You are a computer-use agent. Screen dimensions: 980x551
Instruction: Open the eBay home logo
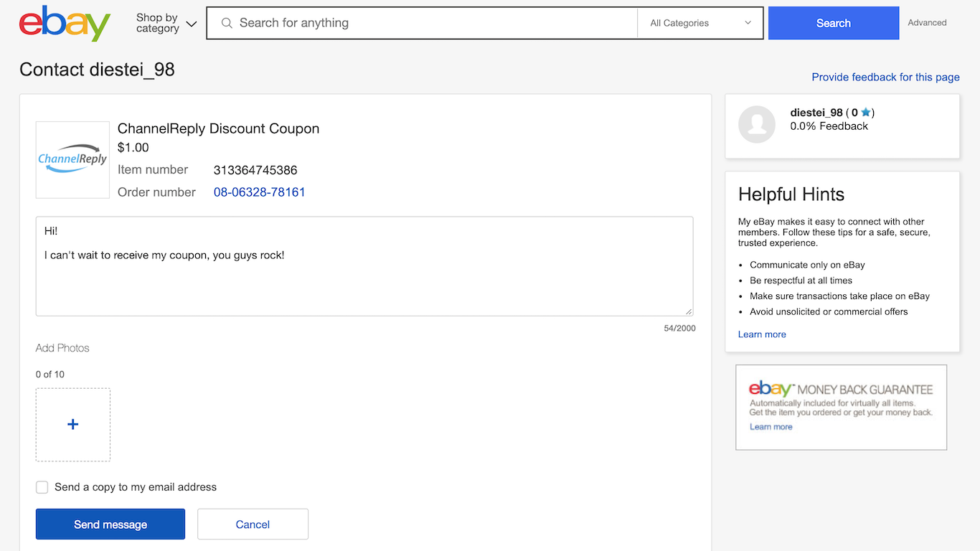pos(65,23)
